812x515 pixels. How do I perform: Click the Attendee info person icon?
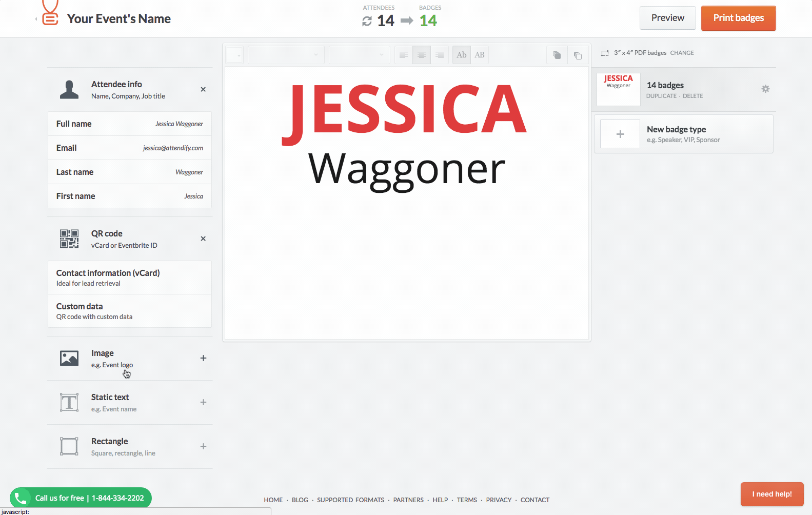click(x=69, y=89)
